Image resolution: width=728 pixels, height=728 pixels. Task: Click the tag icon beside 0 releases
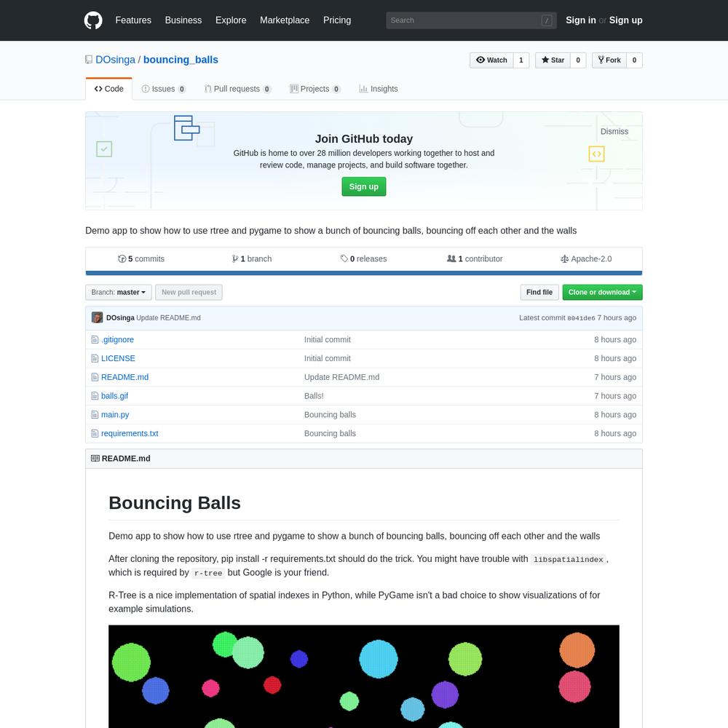point(344,258)
